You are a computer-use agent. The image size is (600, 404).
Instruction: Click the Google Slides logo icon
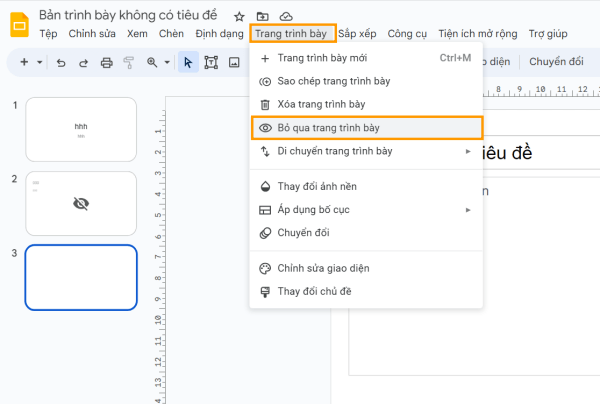point(19,25)
